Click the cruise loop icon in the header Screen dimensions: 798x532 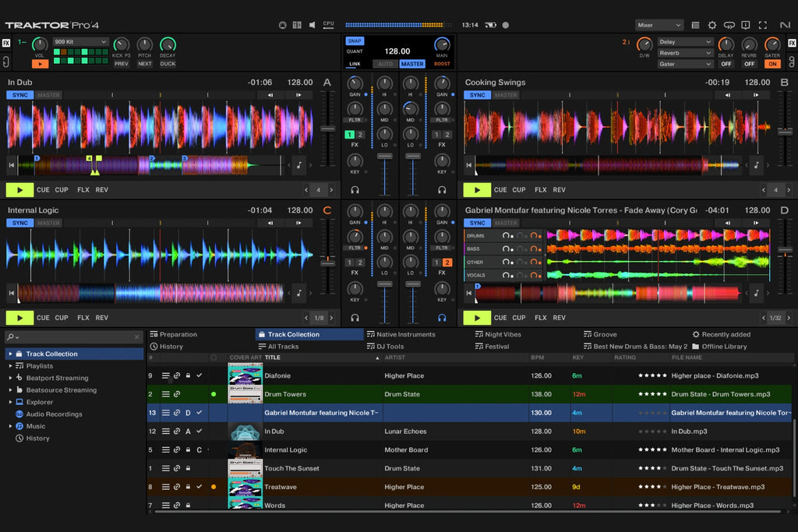click(729, 25)
